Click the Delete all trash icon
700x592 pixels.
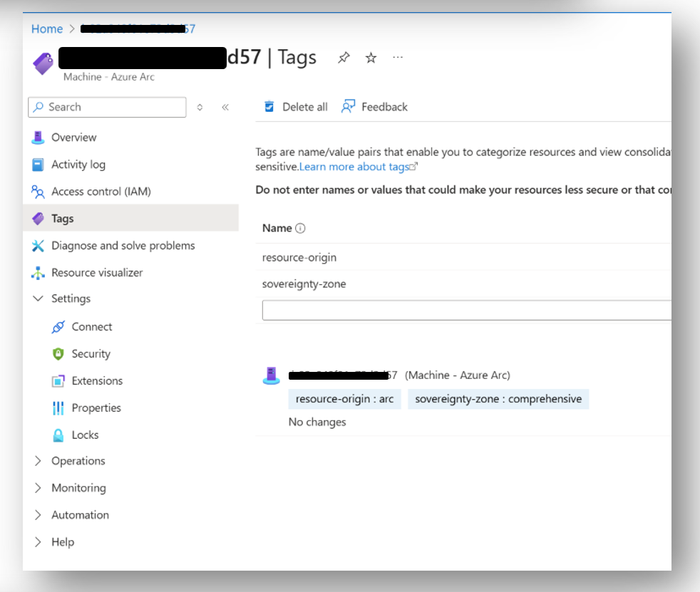click(x=269, y=107)
